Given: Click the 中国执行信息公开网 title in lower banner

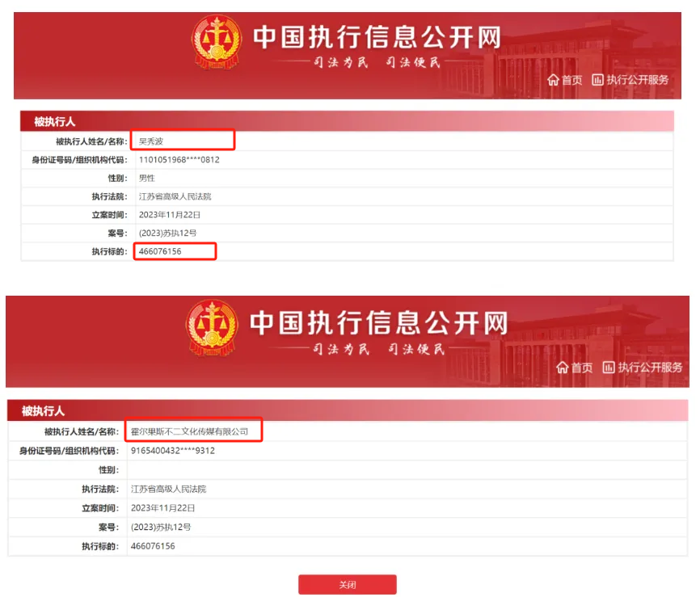Looking at the screenshot, I should point(378,322).
